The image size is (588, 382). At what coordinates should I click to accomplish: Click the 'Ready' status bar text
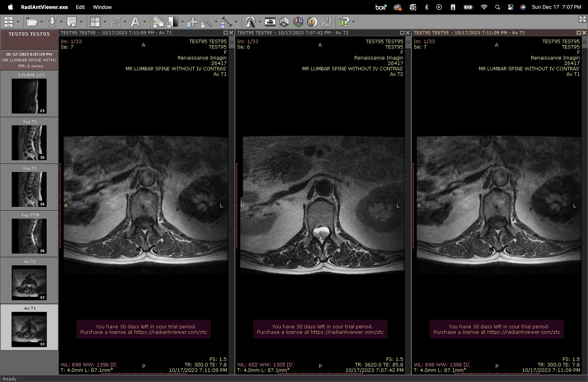point(10,379)
